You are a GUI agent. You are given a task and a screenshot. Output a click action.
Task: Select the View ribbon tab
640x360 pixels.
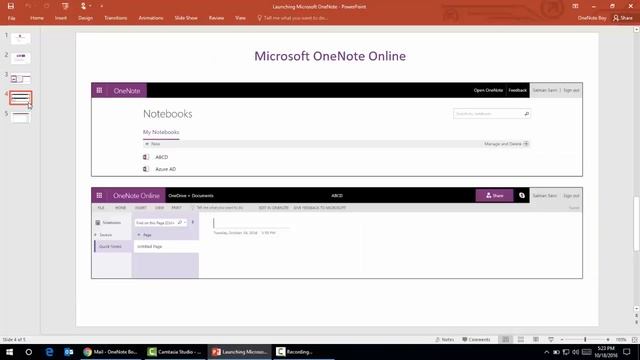pyautogui.click(x=240, y=18)
